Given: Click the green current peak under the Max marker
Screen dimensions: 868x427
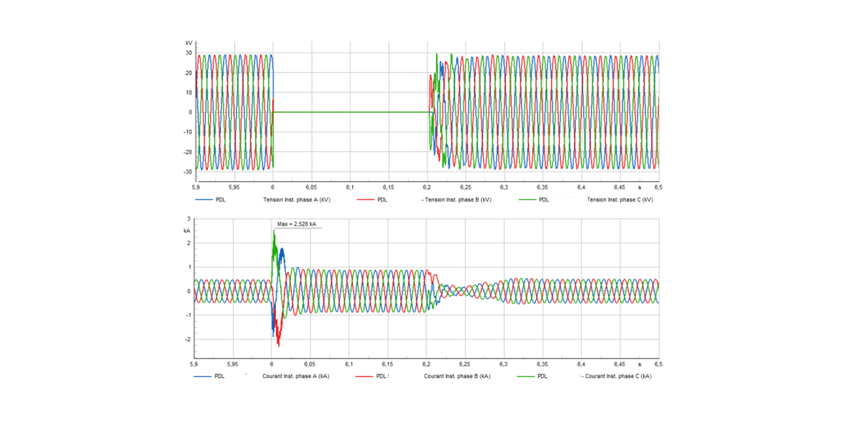Looking at the screenshot, I should [x=274, y=232].
